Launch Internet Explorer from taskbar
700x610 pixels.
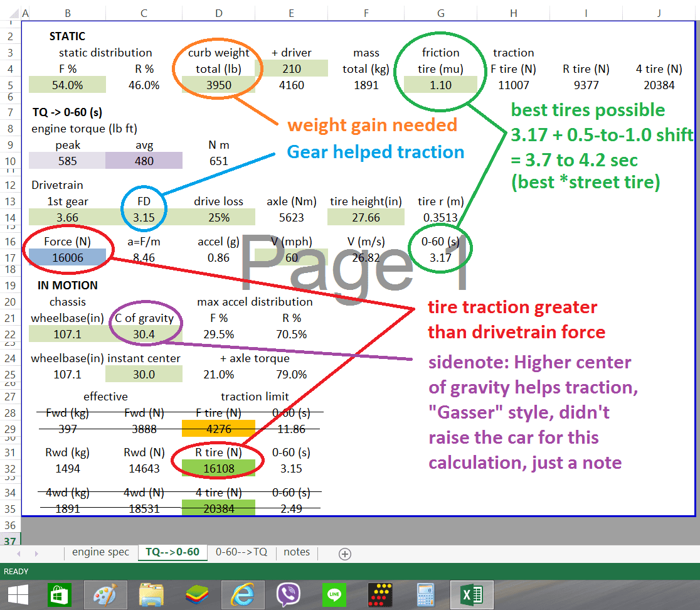click(243, 595)
